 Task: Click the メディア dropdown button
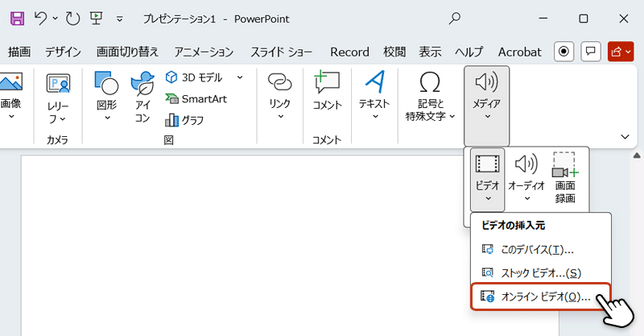coord(487,106)
